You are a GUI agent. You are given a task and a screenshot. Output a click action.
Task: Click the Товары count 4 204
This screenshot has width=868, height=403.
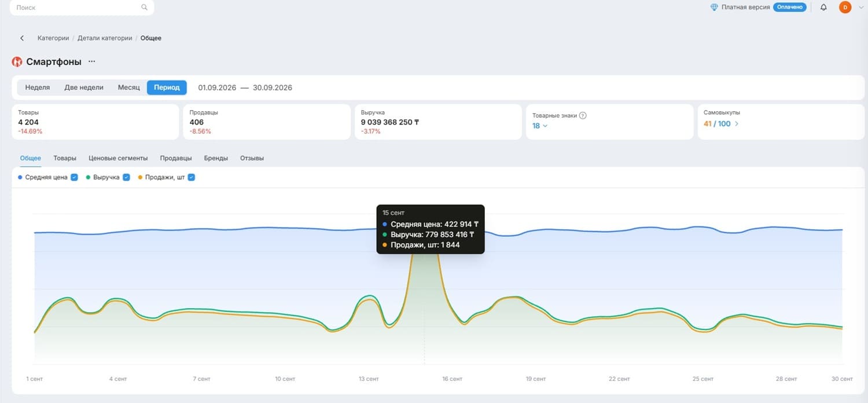click(x=28, y=122)
